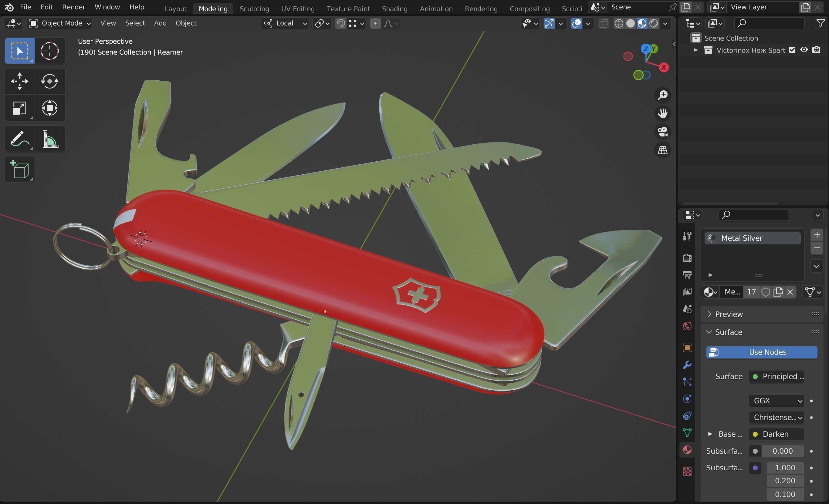Click the Use Nodes button

pos(762,352)
